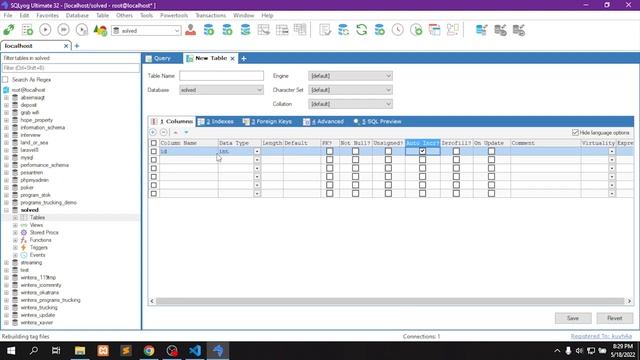Open the File menu

(8, 16)
